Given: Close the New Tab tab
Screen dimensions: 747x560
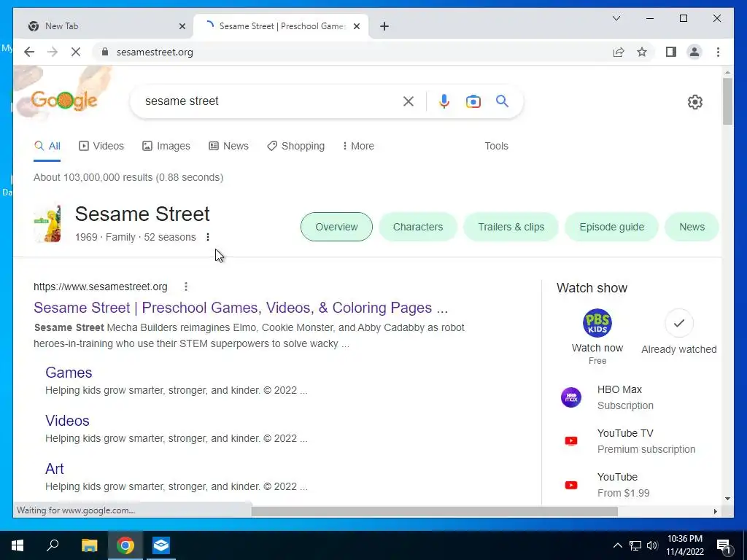Looking at the screenshot, I should (x=182, y=26).
